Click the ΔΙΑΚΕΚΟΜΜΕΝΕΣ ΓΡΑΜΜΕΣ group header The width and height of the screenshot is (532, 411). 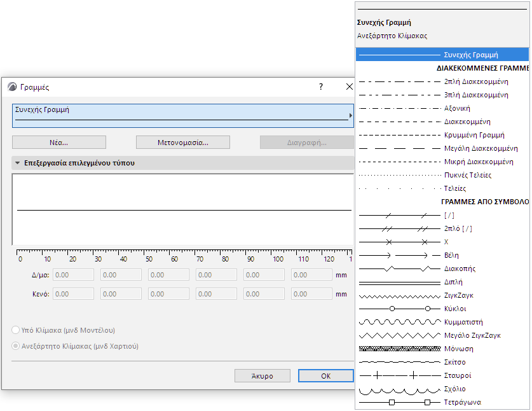pyautogui.click(x=482, y=68)
